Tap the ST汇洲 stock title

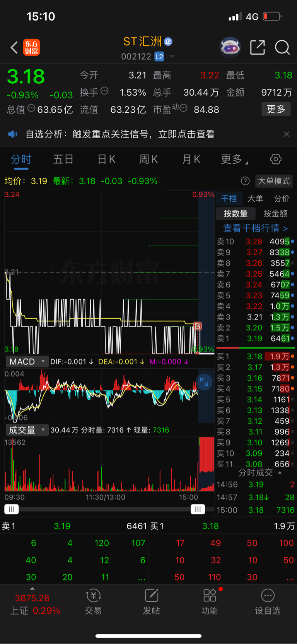coord(142,41)
